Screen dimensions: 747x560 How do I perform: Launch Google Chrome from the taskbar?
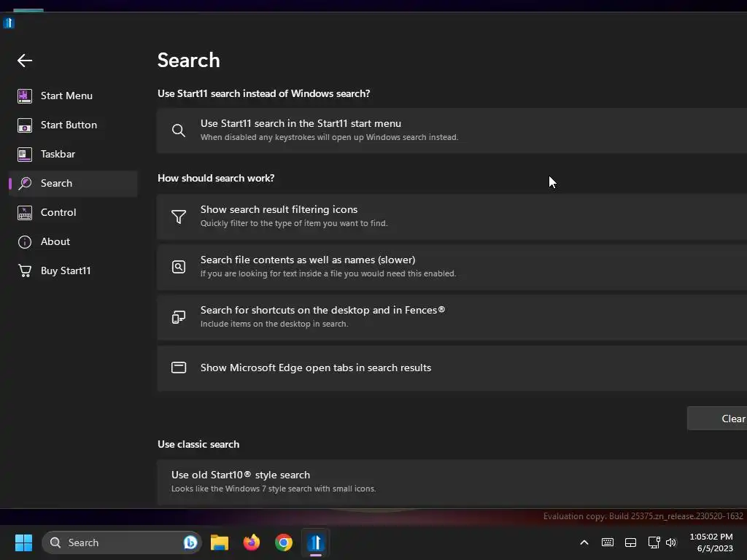tap(284, 542)
